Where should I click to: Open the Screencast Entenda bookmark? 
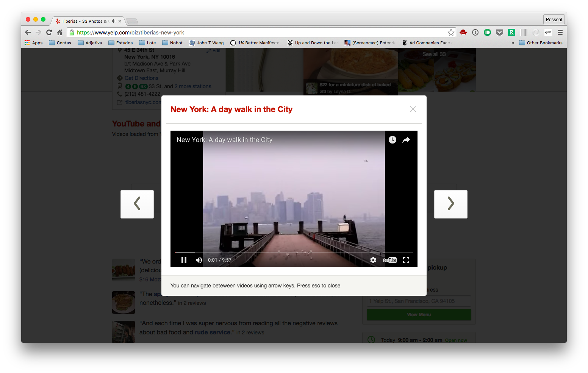370,43
